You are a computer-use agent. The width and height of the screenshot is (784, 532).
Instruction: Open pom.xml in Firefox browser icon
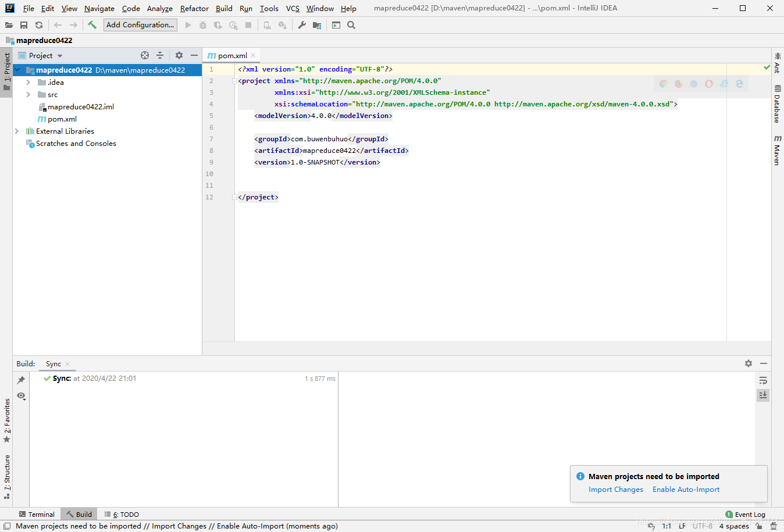pyautogui.click(x=678, y=84)
